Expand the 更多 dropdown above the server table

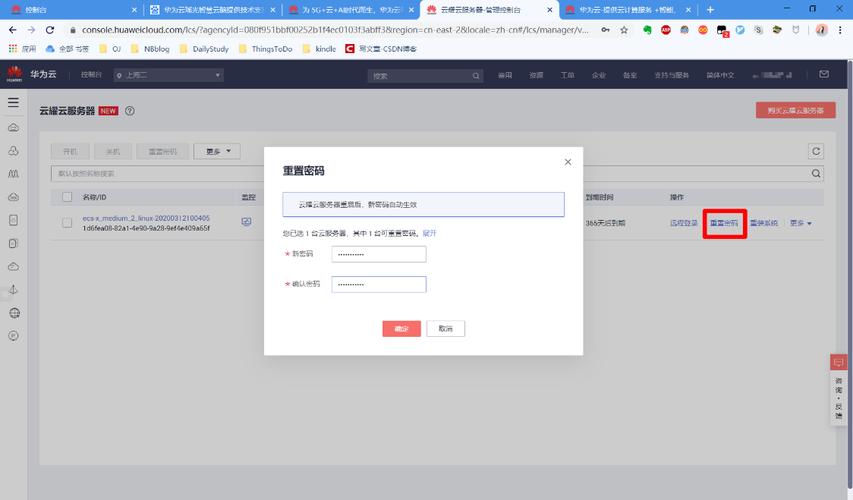217,151
